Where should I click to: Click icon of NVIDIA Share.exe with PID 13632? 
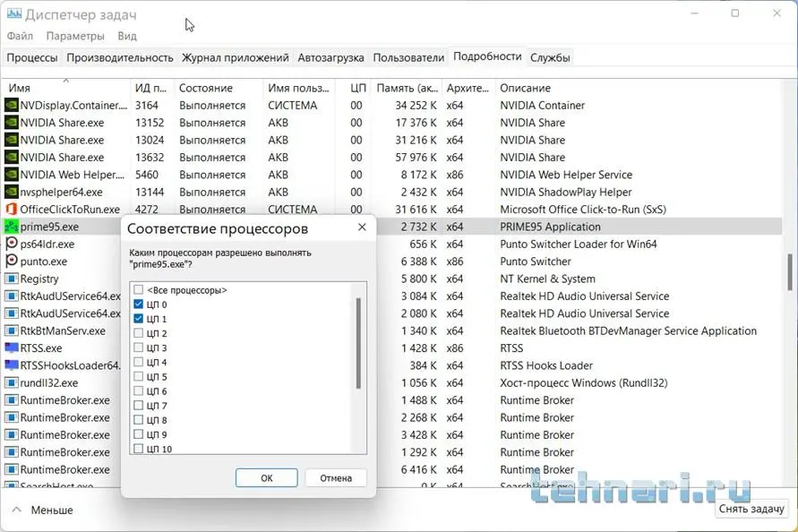[x=12, y=158]
